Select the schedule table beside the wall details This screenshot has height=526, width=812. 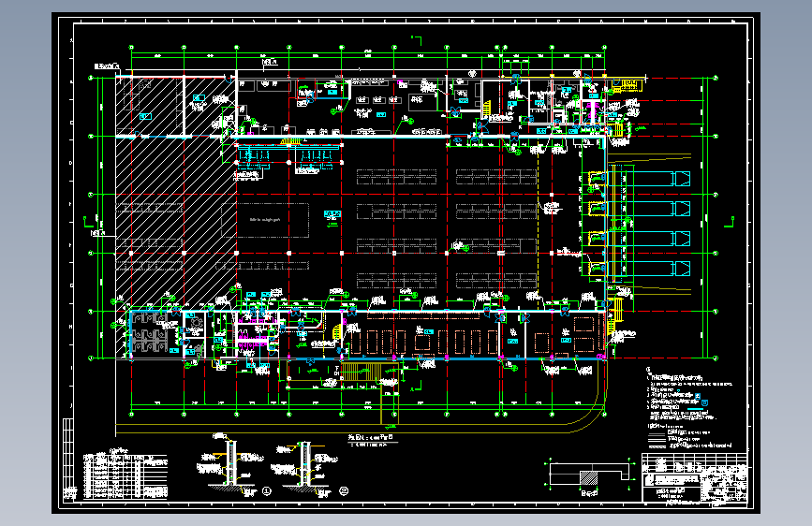click(125, 475)
